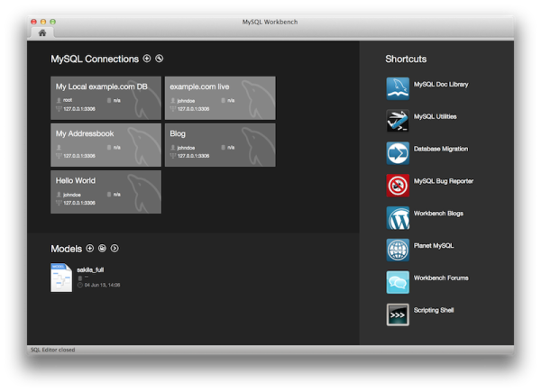Screen dimensions: 541x392
Task: Open the Blog connection tile
Action: pos(220,145)
